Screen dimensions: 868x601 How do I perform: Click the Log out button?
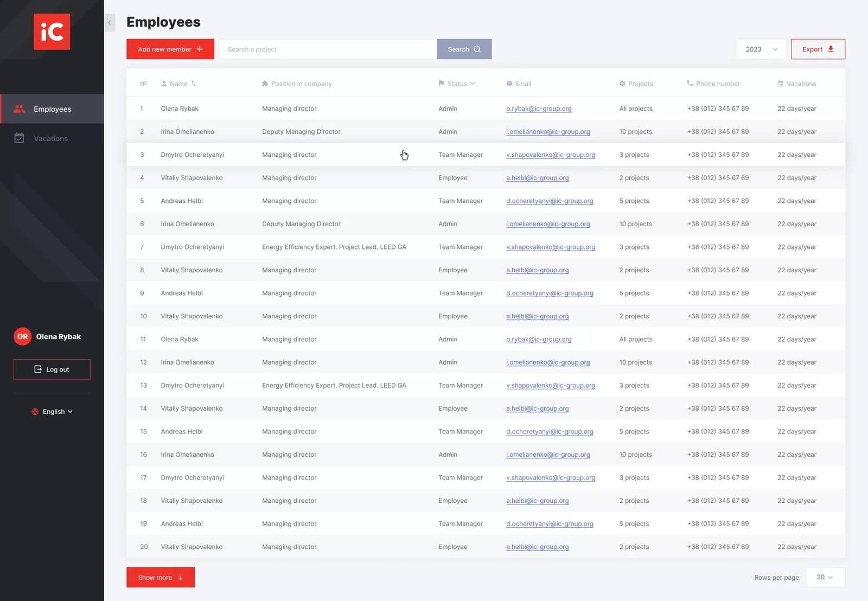coord(52,369)
